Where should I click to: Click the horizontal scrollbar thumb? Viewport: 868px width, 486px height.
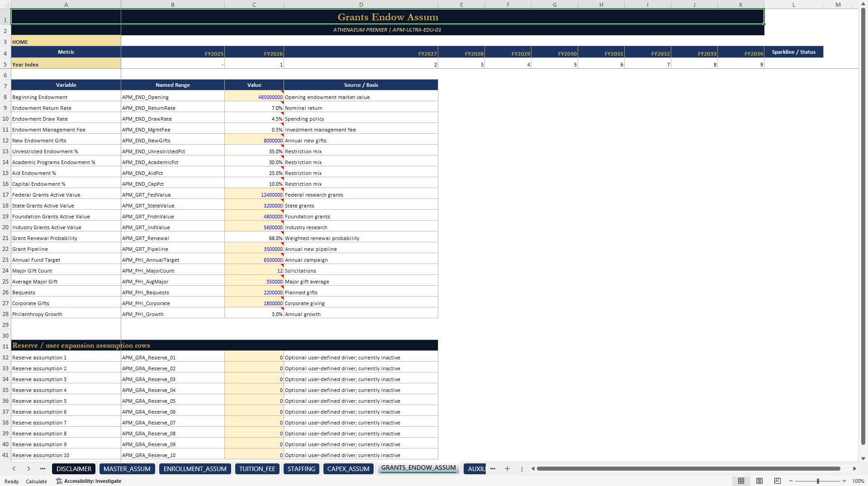688,469
